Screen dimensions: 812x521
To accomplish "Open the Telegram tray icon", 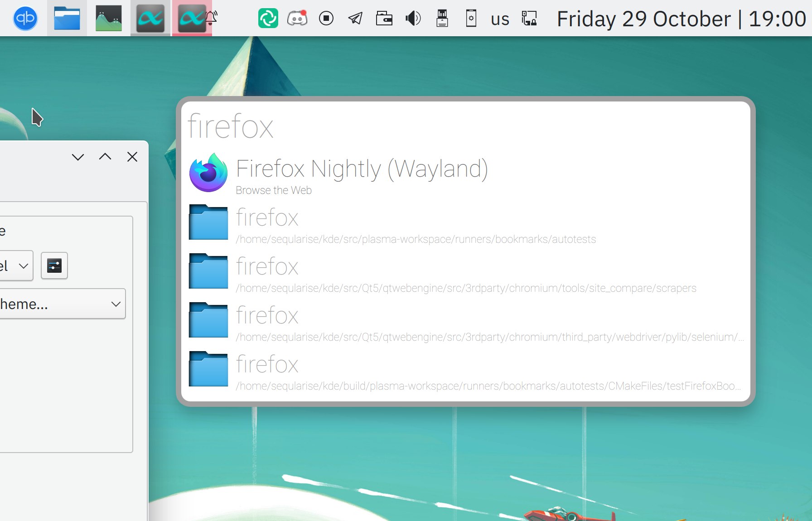I will point(355,19).
